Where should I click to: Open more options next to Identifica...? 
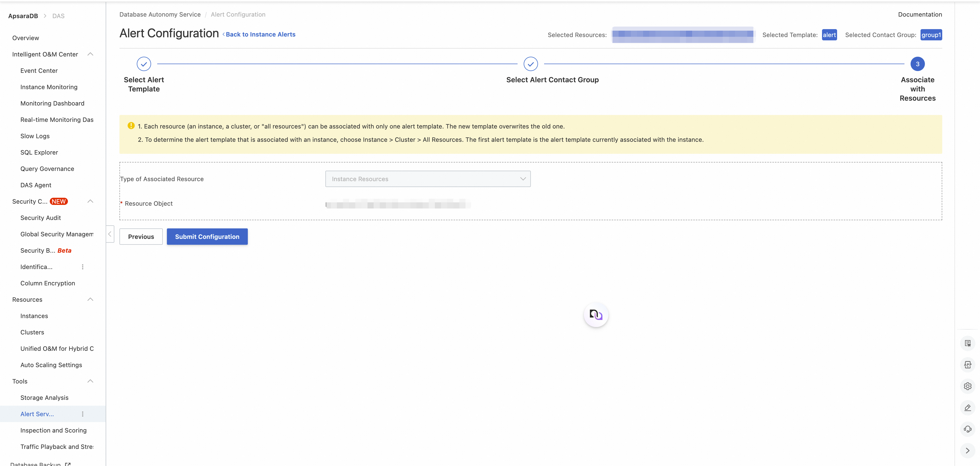pyautogui.click(x=82, y=267)
